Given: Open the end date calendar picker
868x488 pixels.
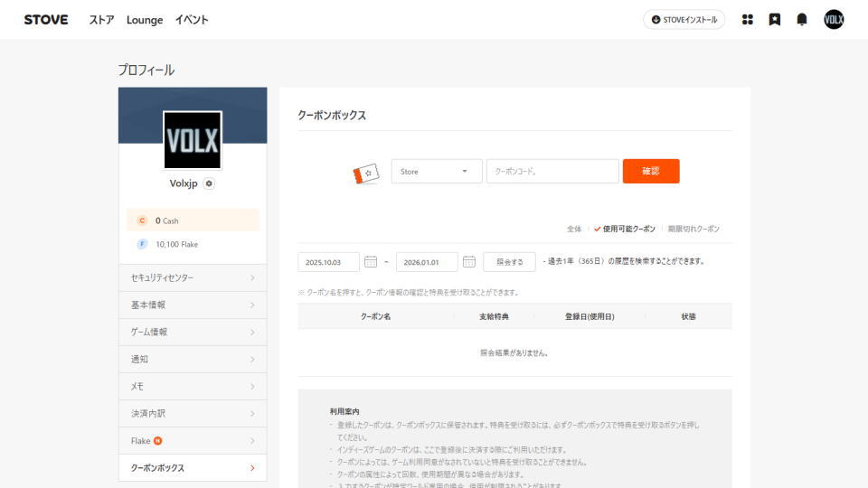Looking at the screenshot, I should [469, 262].
